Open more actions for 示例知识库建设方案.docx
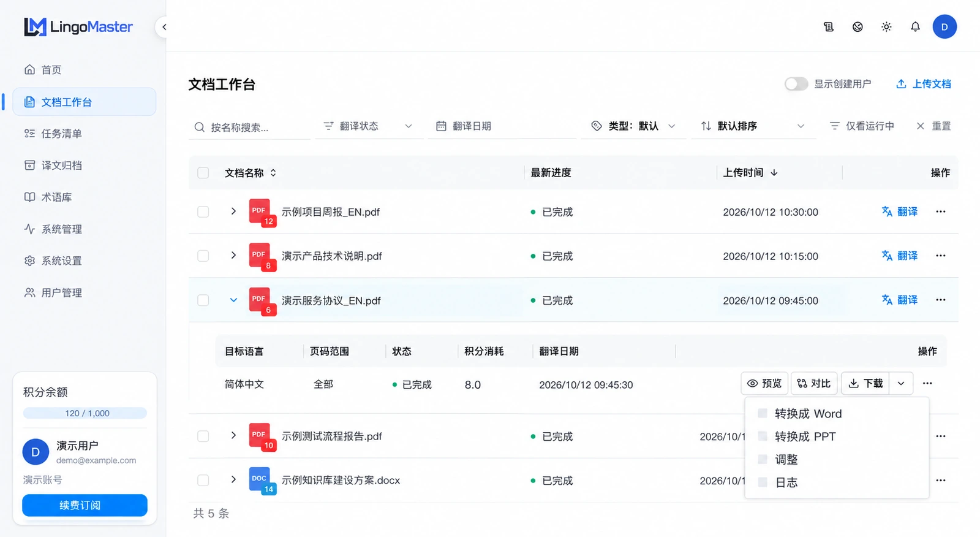Image resolution: width=980 pixels, height=537 pixels. click(x=941, y=480)
